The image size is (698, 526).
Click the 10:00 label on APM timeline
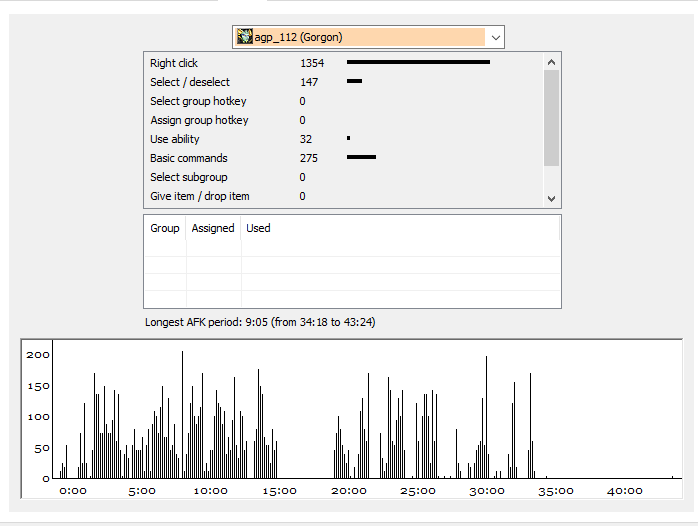tap(211, 491)
